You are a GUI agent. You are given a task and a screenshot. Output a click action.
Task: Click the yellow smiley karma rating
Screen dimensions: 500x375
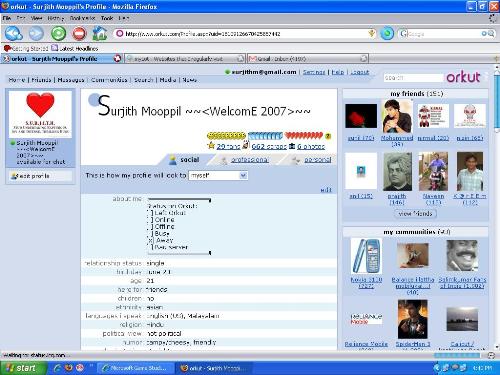pyautogui.click(x=226, y=136)
